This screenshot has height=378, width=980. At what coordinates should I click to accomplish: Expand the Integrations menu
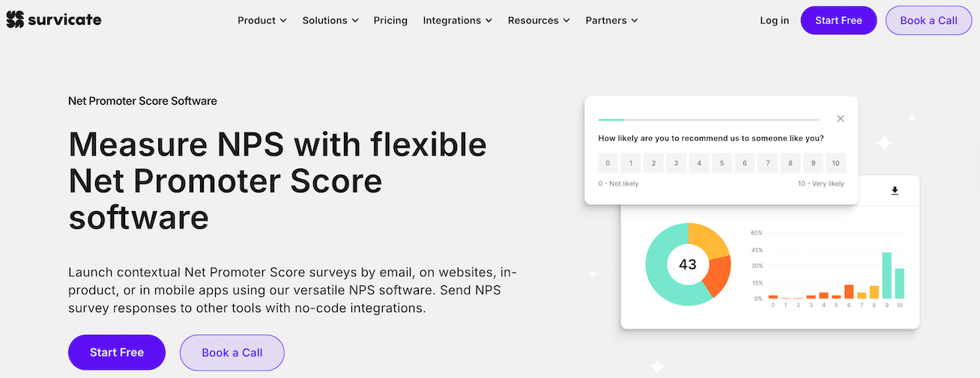[457, 20]
